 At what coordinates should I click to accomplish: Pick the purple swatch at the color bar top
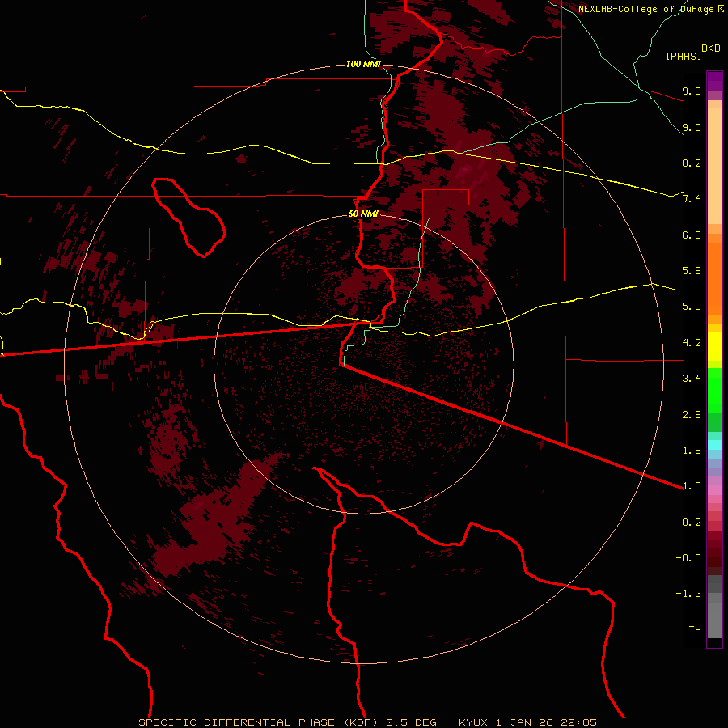pos(714,81)
